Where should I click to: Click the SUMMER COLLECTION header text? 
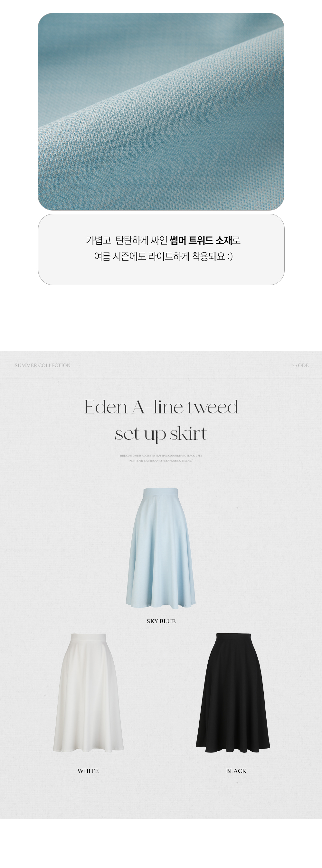point(43,365)
